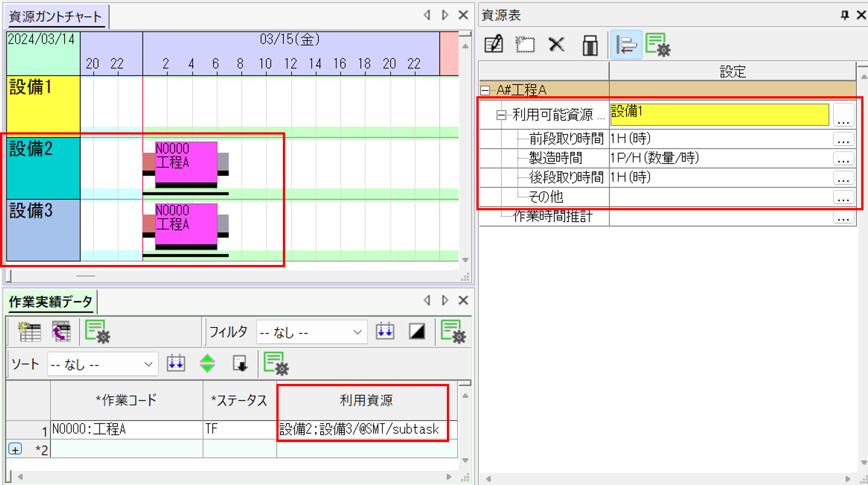Image resolution: width=868 pixels, height=485 pixels.
Task: Click the delete X icon in 資源表 toolbar
Action: point(556,44)
